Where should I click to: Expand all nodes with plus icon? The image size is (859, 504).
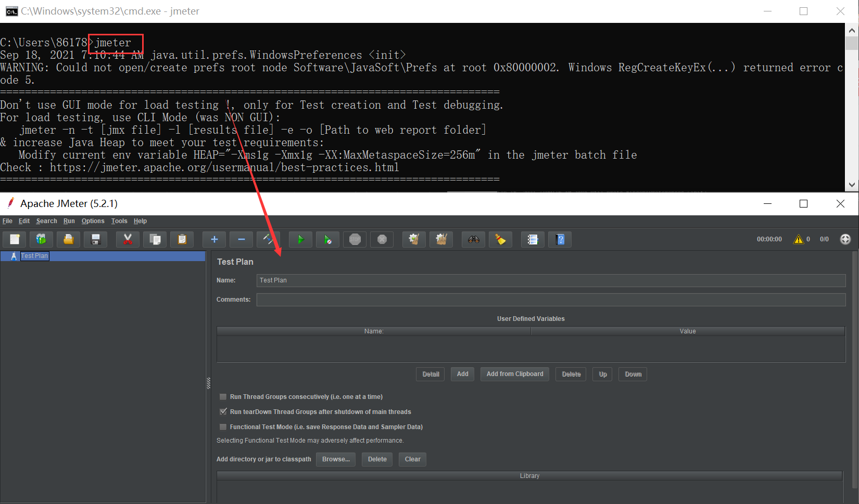point(214,239)
